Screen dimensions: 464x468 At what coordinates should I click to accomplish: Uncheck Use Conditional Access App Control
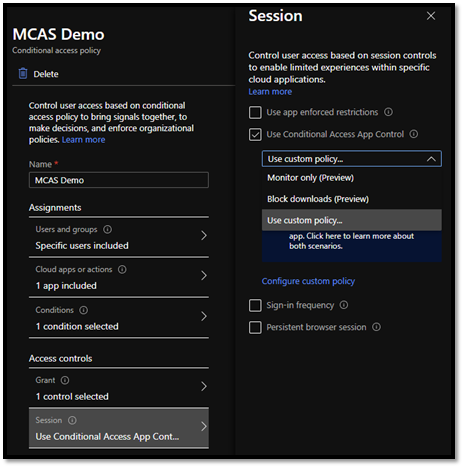255,135
